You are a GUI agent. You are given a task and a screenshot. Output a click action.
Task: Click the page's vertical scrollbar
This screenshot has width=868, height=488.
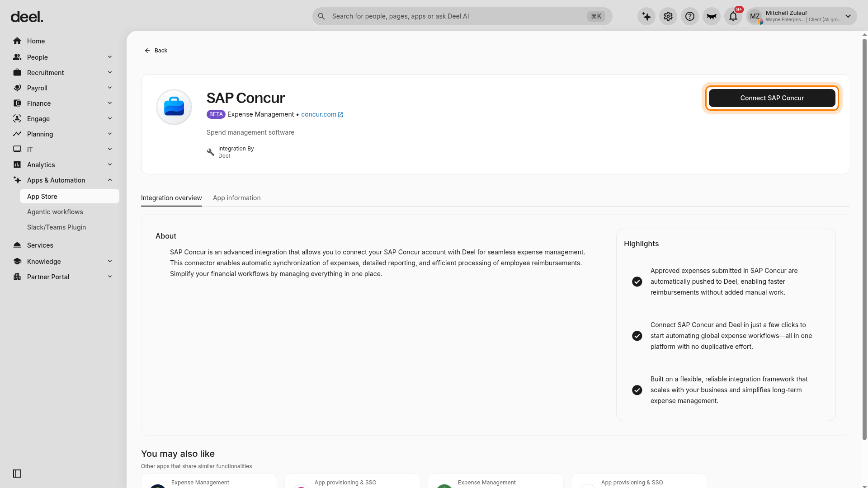point(864,239)
